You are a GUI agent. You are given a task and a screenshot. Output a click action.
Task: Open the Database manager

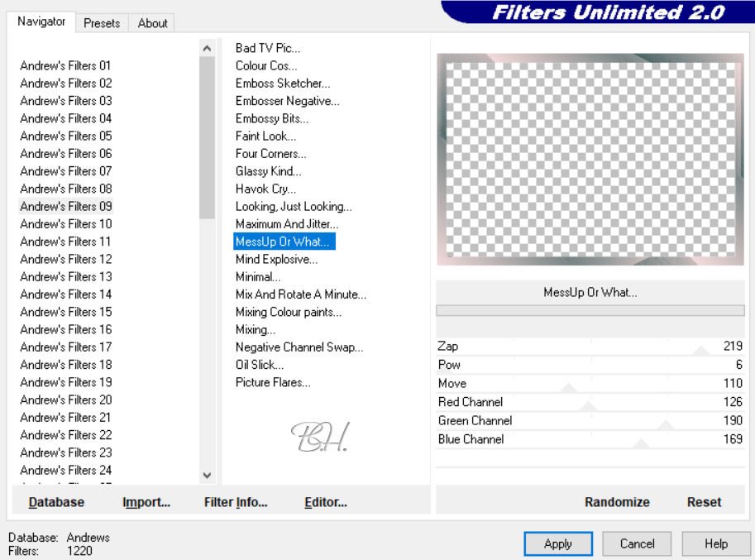pos(56,502)
